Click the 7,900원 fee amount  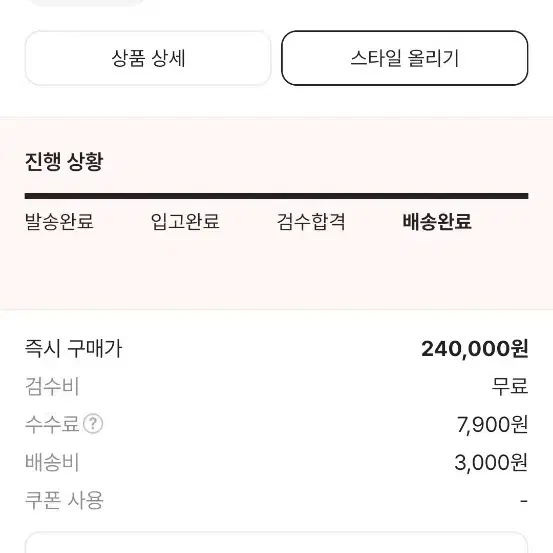pyautogui.click(x=492, y=424)
